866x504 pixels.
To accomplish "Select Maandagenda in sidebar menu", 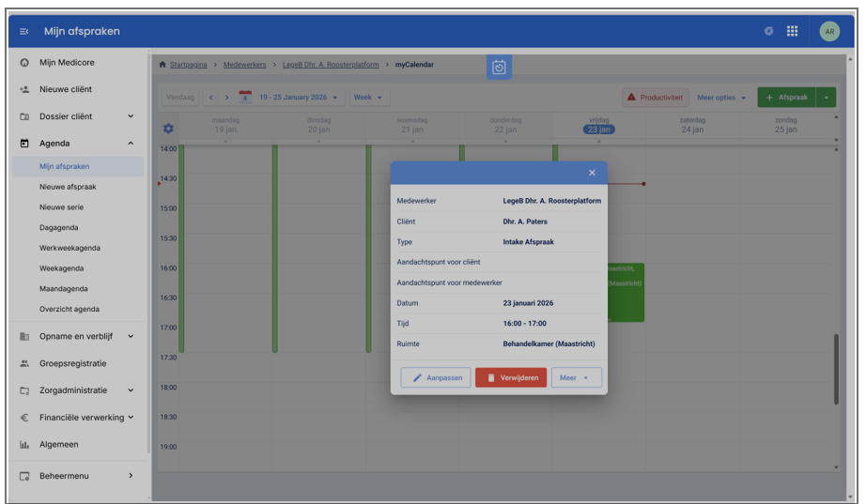I will [x=65, y=289].
